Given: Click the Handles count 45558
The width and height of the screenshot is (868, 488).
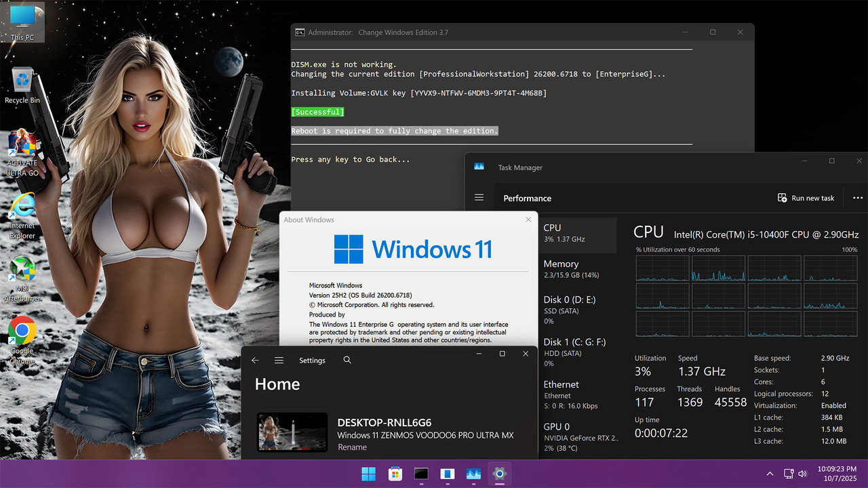Looking at the screenshot, I should pos(730,402).
